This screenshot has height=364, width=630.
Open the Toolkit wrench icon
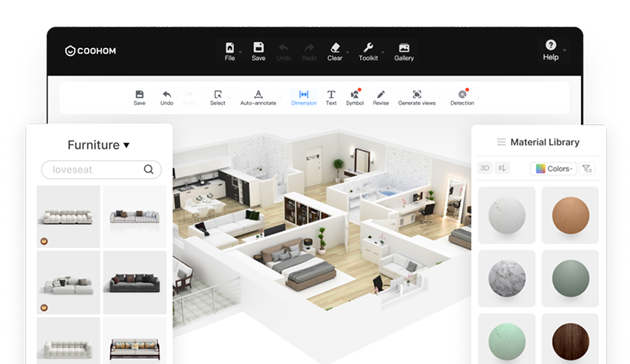(368, 47)
